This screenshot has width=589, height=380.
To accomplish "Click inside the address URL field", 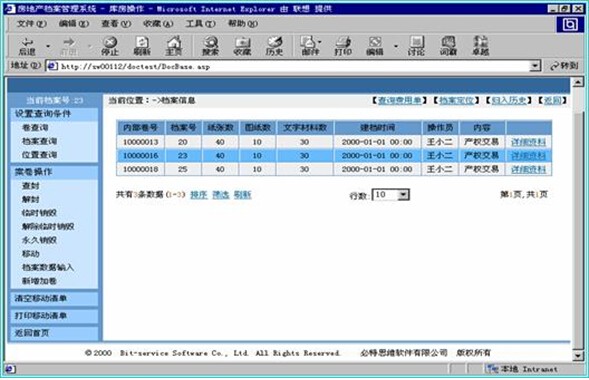I will (294, 66).
